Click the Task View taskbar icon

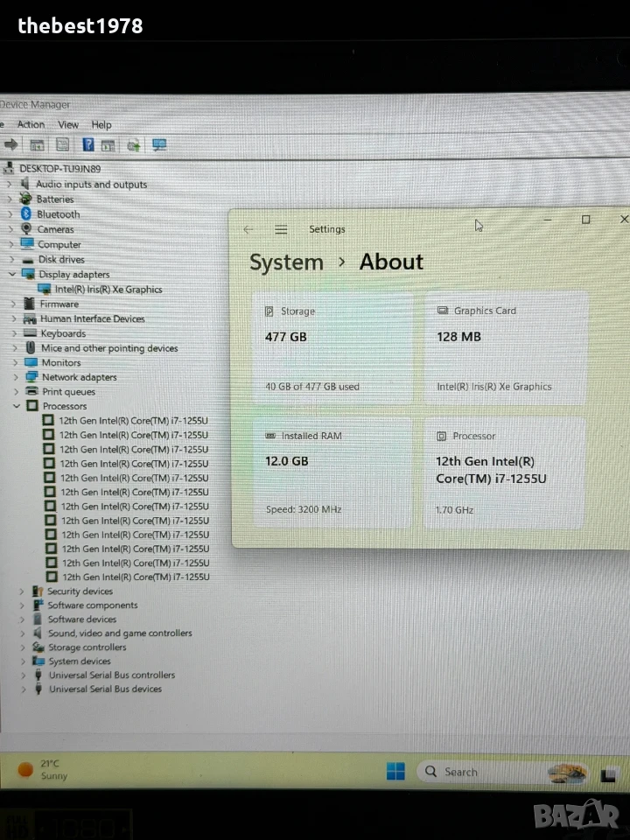coord(608,774)
